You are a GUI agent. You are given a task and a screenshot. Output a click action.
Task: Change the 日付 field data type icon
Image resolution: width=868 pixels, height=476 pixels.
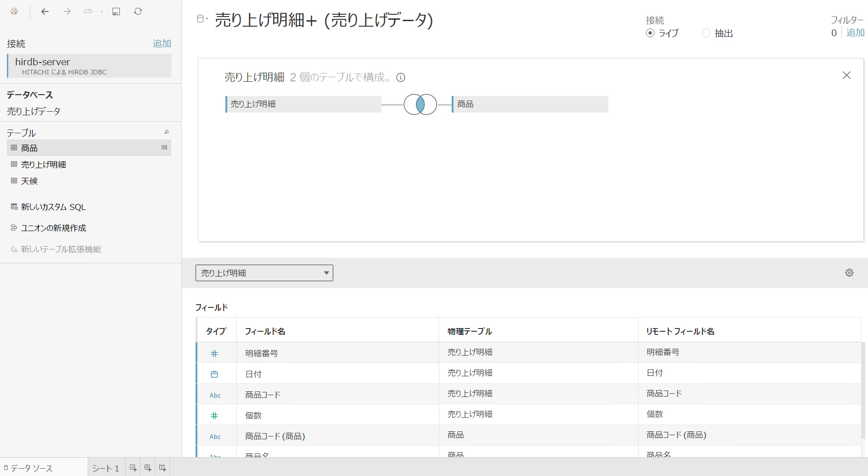click(x=214, y=374)
